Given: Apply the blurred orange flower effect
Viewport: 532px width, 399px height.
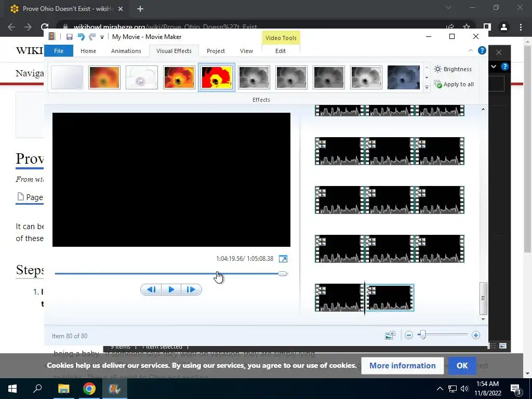Looking at the screenshot, I should (104, 78).
